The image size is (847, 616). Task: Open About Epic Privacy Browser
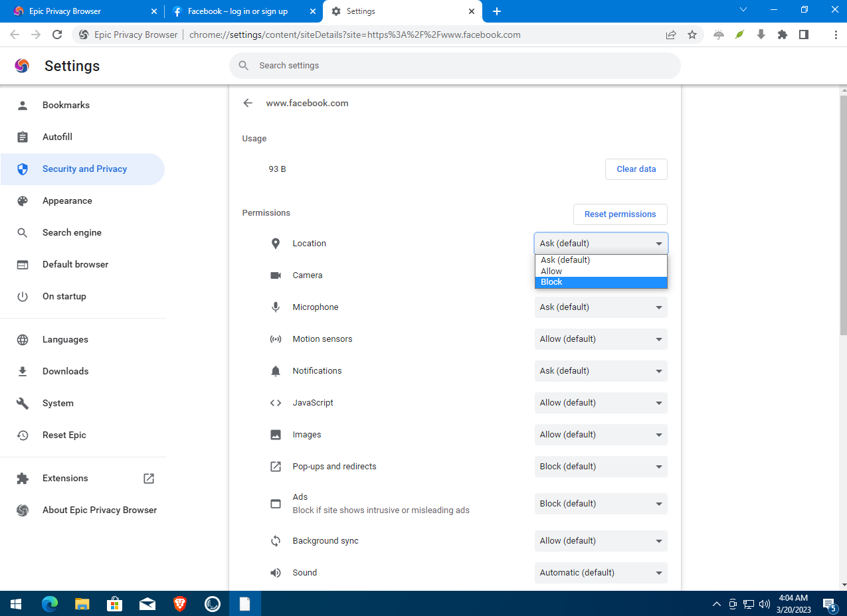pyautogui.click(x=82, y=510)
